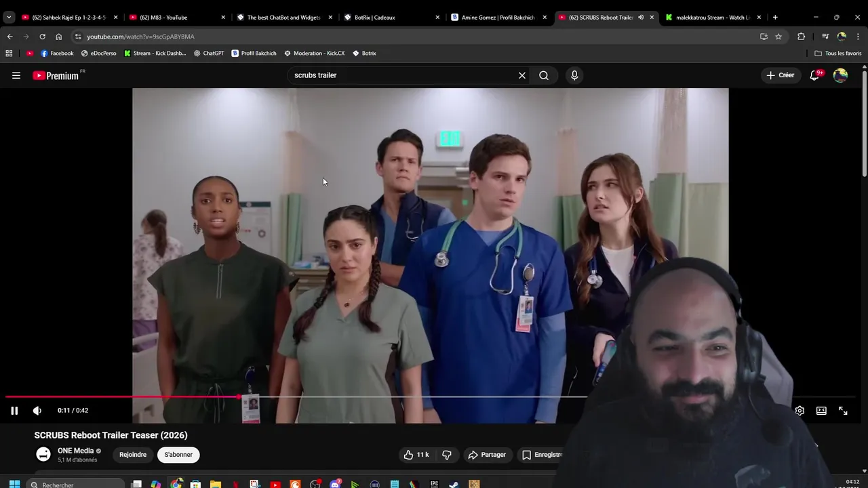
Task: Open the apps grid in bookmarks bar
Action: point(9,53)
